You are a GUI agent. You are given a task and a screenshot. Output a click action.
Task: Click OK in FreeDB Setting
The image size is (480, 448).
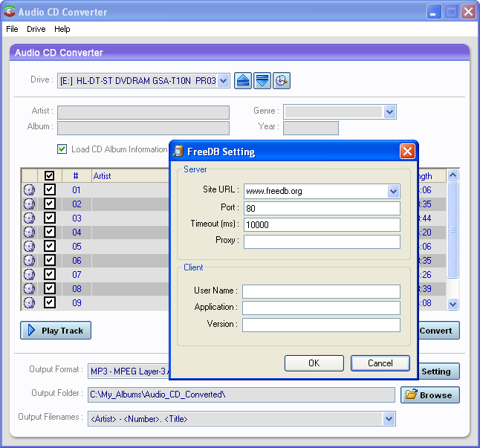(x=314, y=363)
